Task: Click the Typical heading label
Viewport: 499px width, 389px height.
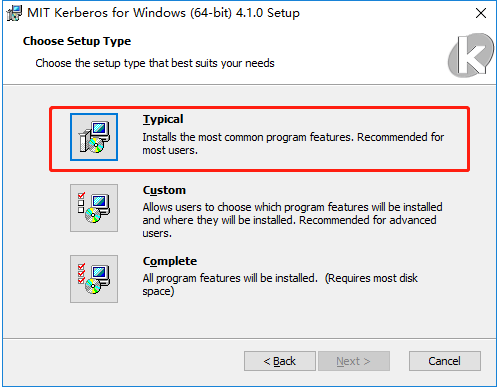Action: (x=163, y=119)
